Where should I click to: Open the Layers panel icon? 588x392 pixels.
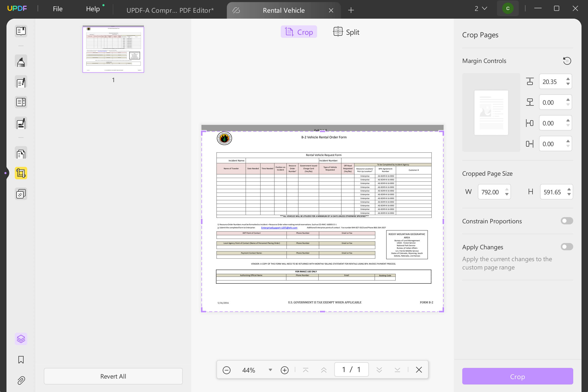pyautogui.click(x=21, y=339)
